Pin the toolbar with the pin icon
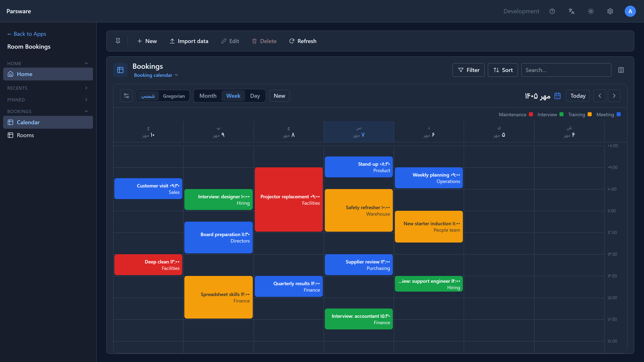This screenshot has height=362, width=644. [118, 41]
